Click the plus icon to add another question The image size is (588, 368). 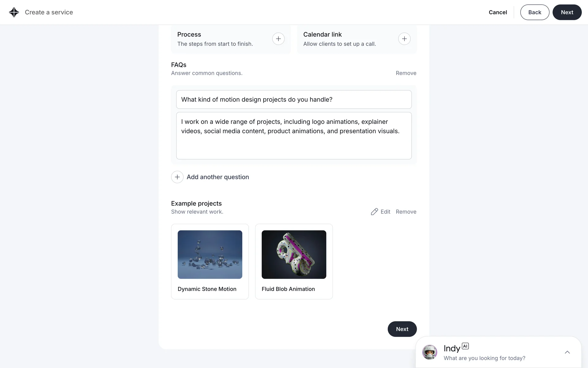point(177,177)
